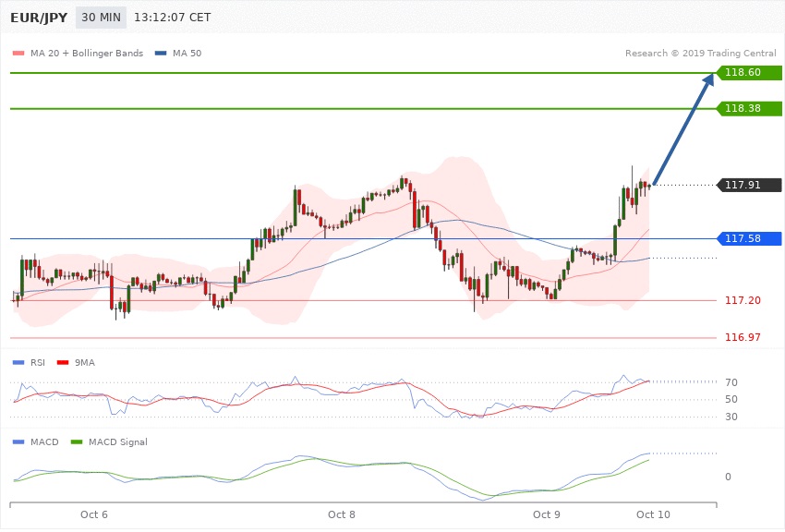The height and width of the screenshot is (532, 785).
Task: Click the Oct 6 date marker
Action: pos(94,514)
